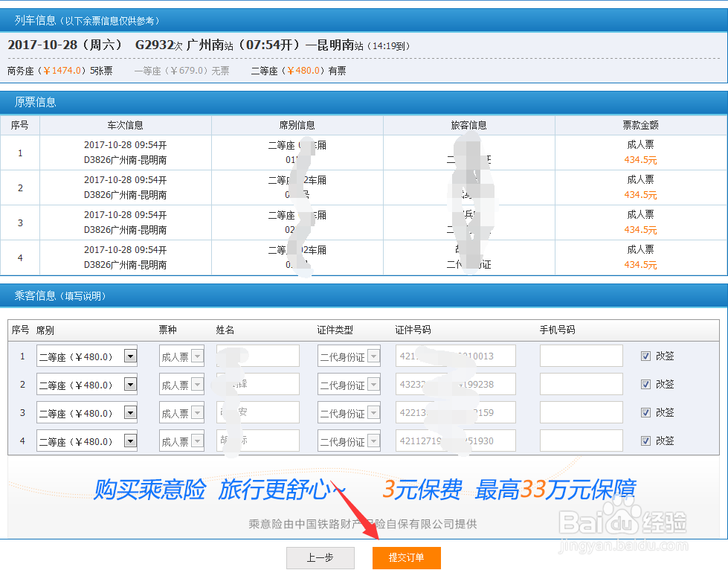Click D3826广州南-昆明南 in original ticket row 1
This screenshot has width=728, height=570.
pos(126,160)
